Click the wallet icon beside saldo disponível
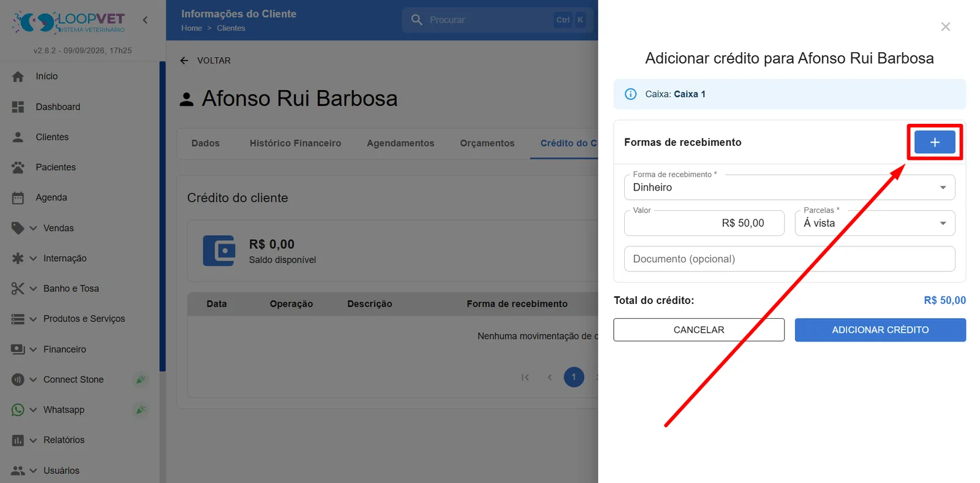 point(219,251)
